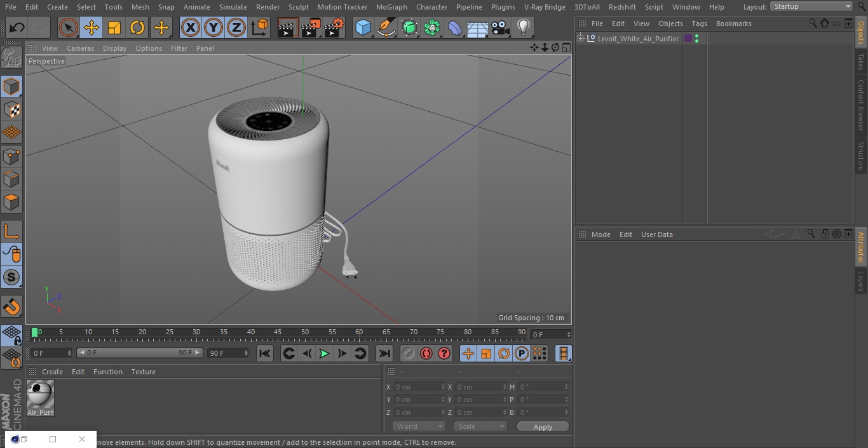Open the Scale mode dropdown

pos(480,426)
